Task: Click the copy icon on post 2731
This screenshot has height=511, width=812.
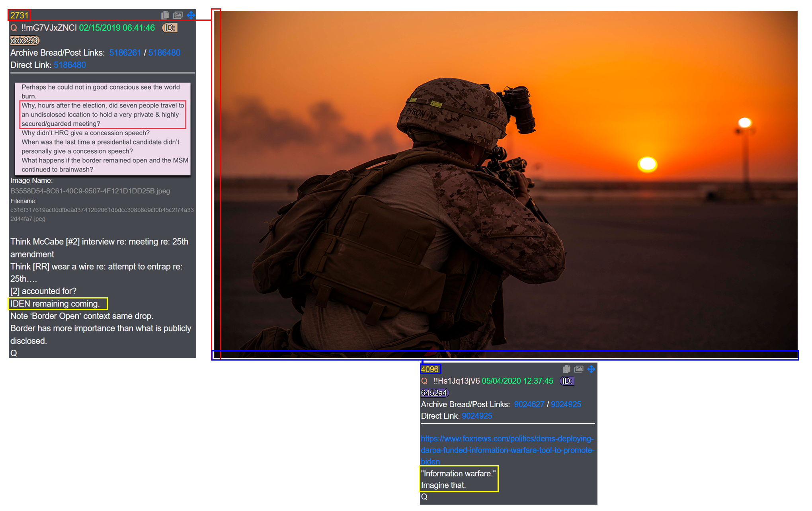Action: [165, 15]
